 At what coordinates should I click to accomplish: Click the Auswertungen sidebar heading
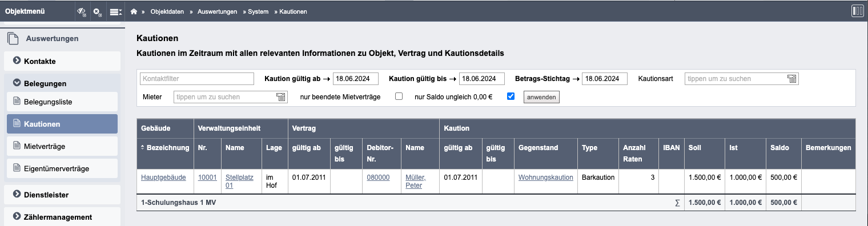53,39
